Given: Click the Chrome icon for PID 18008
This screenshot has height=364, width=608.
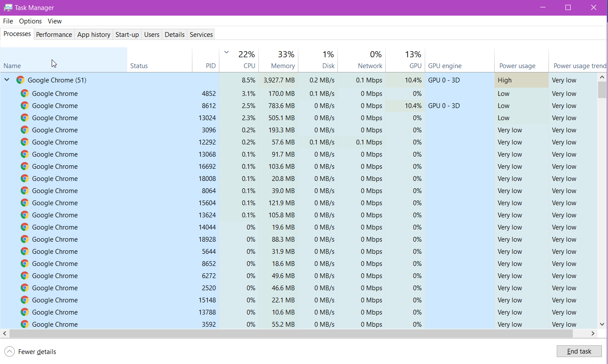Looking at the screenshot, I should coord(25,178).
